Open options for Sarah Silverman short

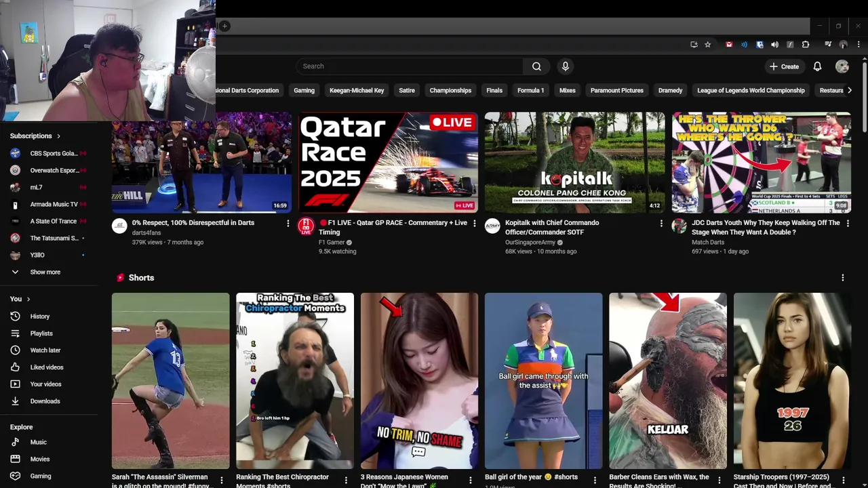point(222,481)
